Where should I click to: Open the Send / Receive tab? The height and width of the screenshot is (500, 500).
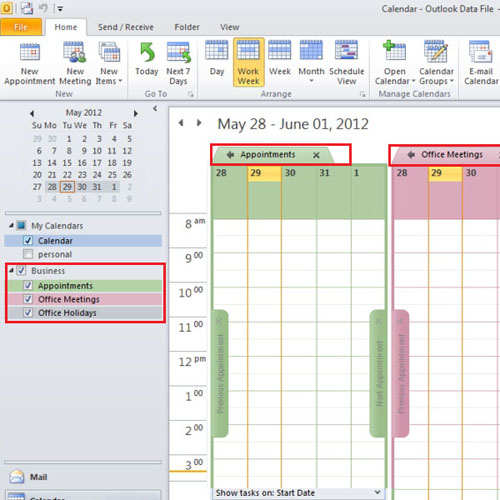(x=126, y=27)
